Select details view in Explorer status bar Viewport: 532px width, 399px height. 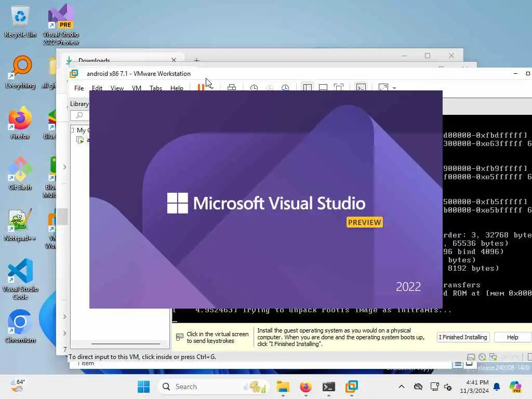click(x=458, y=364)
